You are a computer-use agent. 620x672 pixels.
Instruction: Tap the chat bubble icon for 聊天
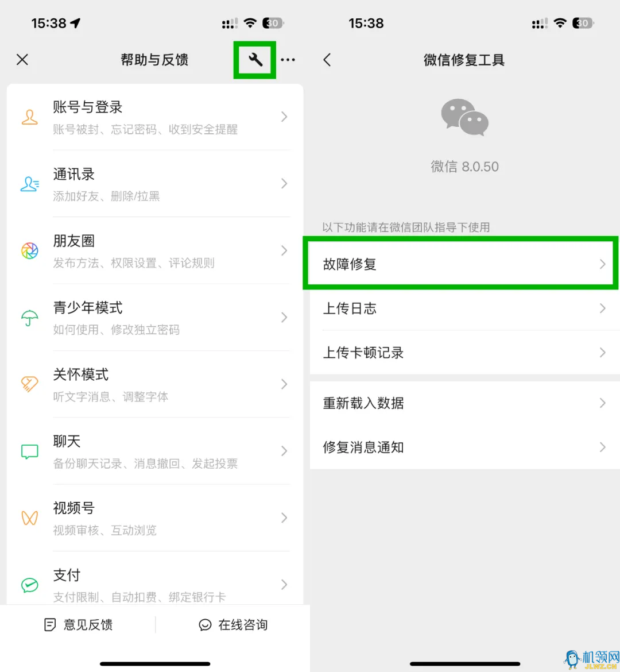pos(29,451)
